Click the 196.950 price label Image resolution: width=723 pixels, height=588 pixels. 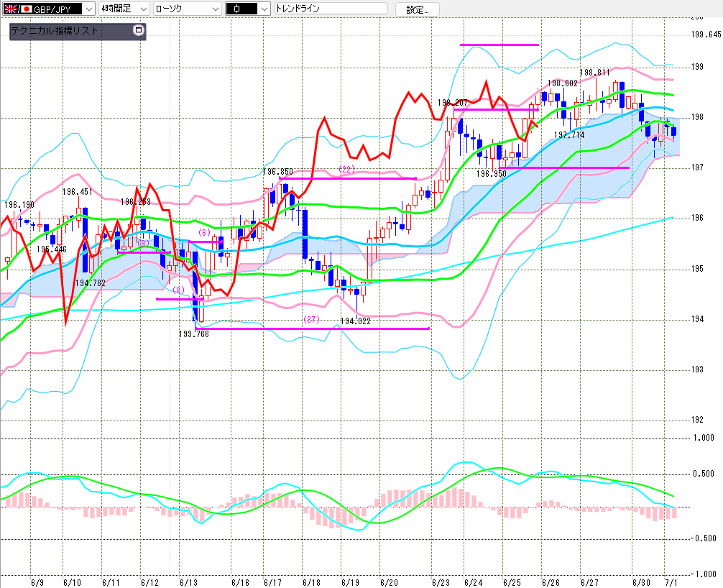pos(491,173)
